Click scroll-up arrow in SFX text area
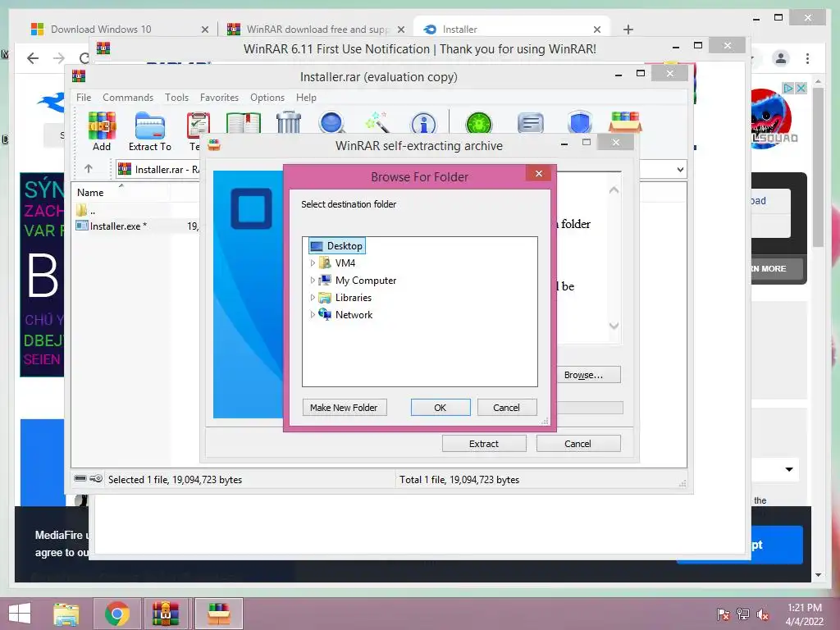Viewport: 840px width, 630px height. click(x=614, y=190)
